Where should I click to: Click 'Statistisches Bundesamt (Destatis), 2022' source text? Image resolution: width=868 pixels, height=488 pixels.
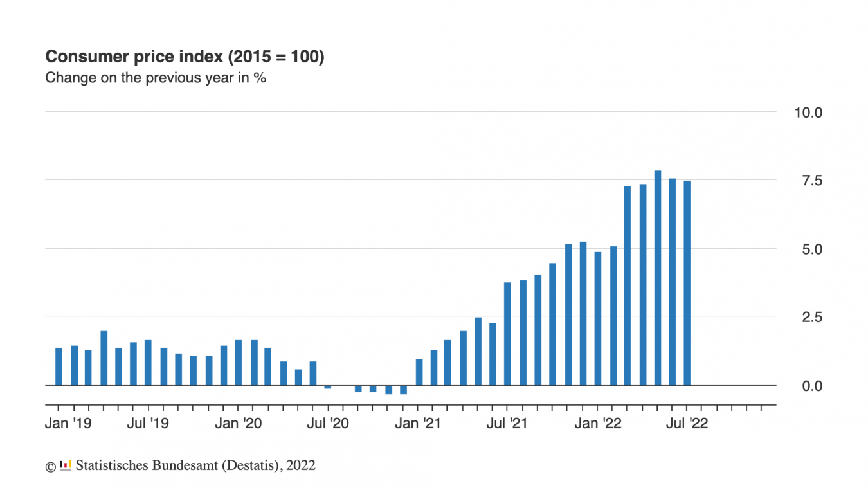[x=195, y=465]
